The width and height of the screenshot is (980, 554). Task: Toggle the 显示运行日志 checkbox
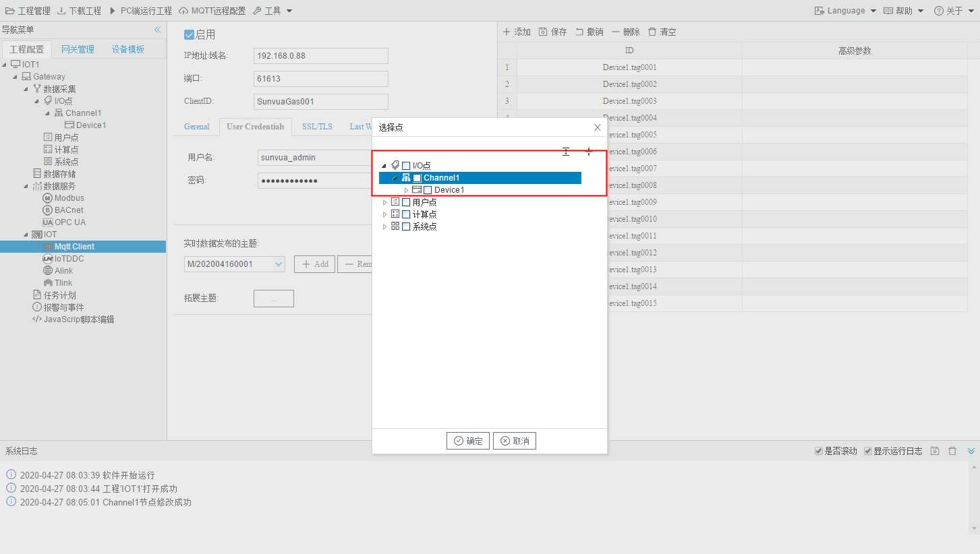point(868,451)
